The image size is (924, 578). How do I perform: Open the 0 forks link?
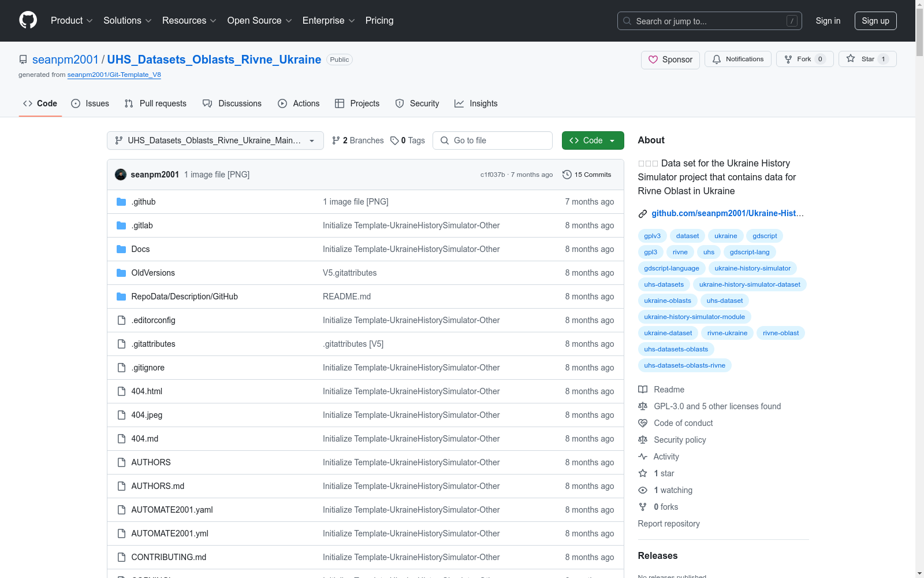666,507
